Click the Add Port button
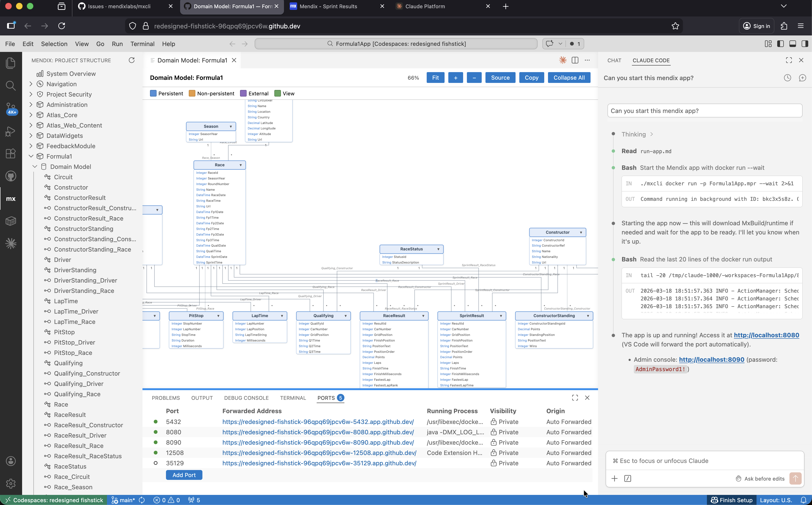This screenshot has width=812, height=505. pos(184,475)
